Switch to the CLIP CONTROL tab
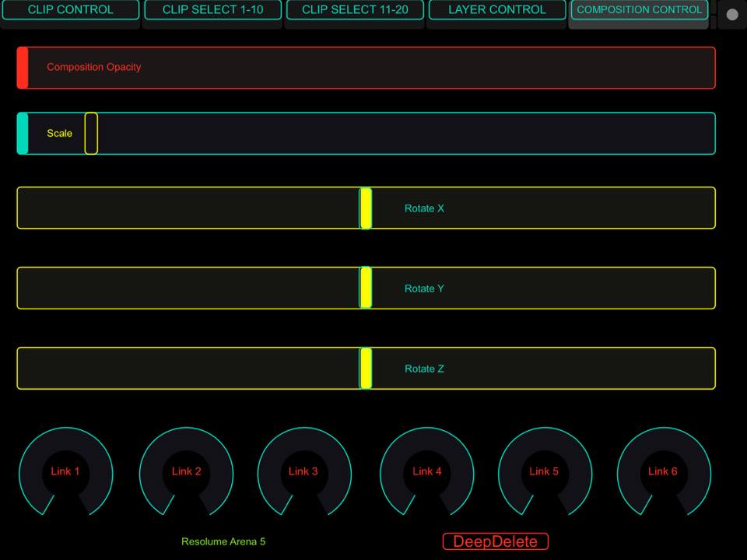This screenshot has height=560, width=747. 70,10
